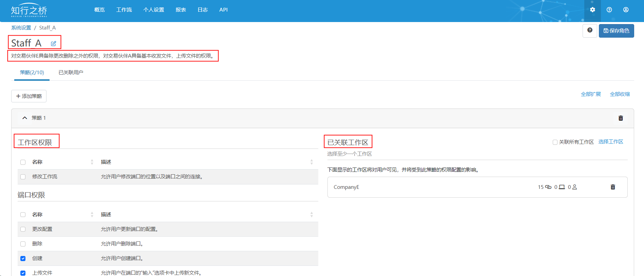Check the 删除 permission
Screen dimensions: 644x276
(23, 244)
